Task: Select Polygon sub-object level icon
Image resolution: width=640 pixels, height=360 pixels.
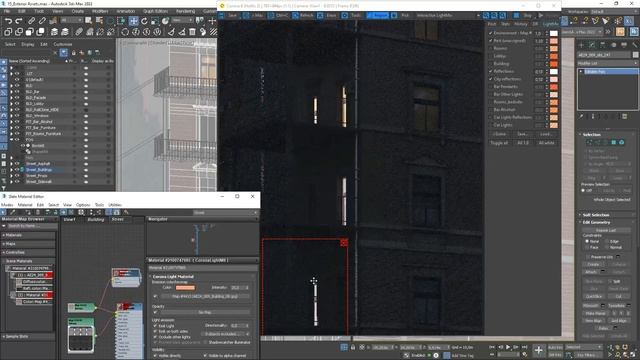Action: pos(613,142)
